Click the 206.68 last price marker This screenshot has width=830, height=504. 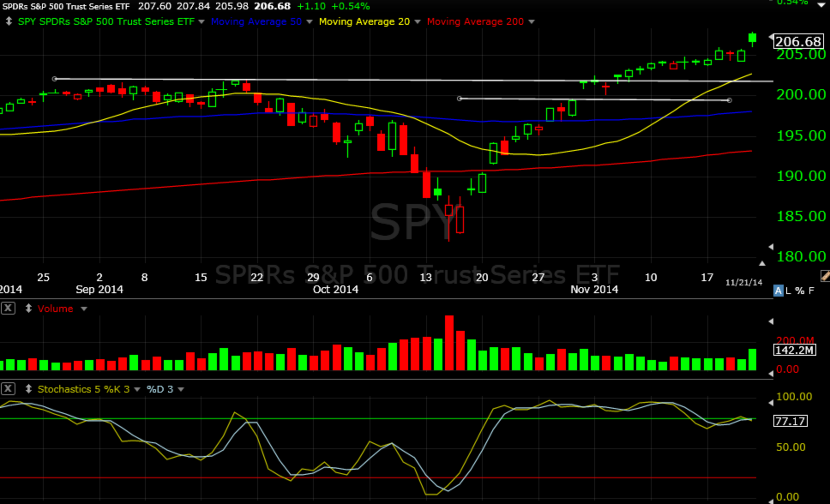click(x=798, y=41)
